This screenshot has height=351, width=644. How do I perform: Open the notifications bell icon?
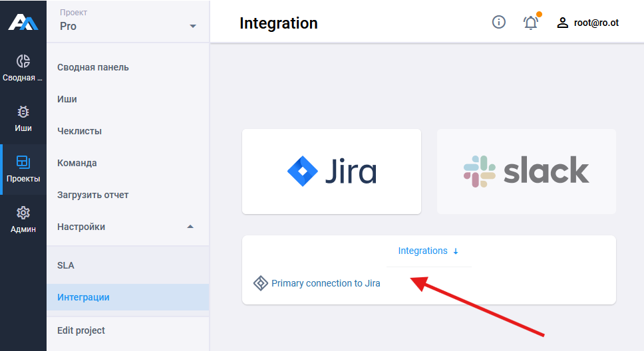531,23
